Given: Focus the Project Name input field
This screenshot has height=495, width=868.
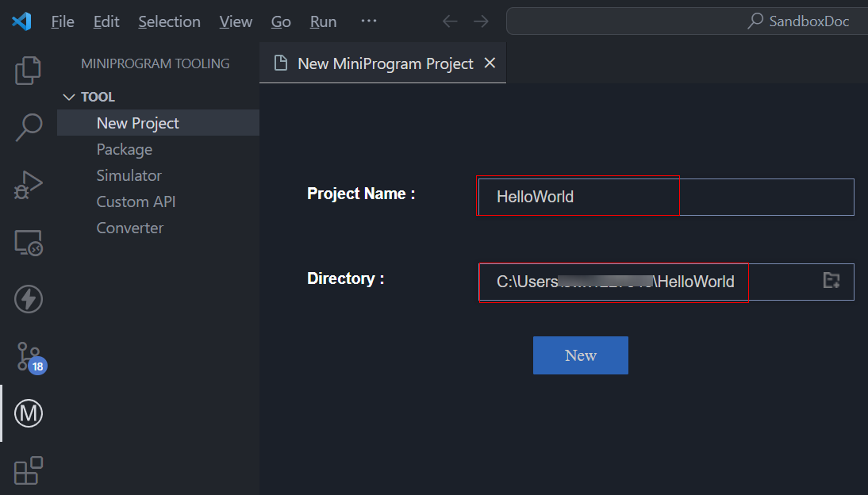Looking at the screenshot, I should tap(666, 197).
